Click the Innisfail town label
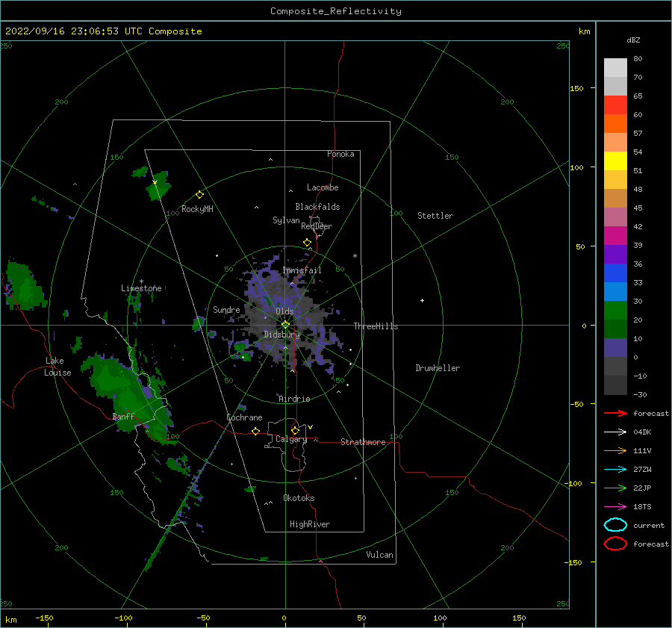This screenshot has width=672, height=628. click(302, 270)
